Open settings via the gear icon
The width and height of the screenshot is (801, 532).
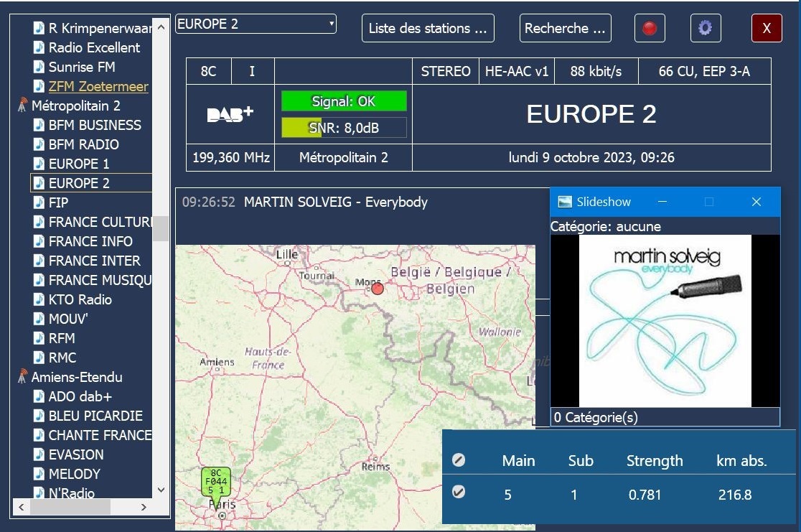point(705,28)
